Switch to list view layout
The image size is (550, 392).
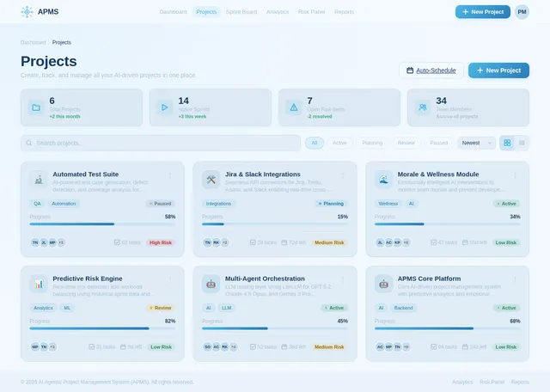point(522,143)
